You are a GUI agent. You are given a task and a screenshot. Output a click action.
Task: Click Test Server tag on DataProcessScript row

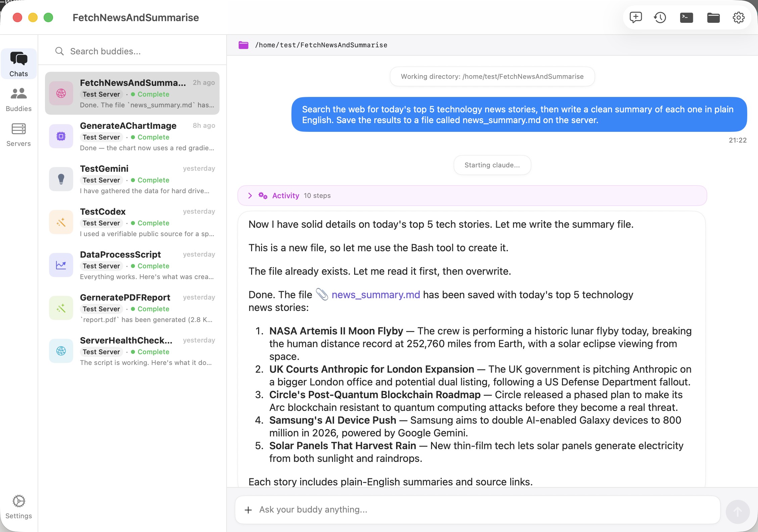(x=101, y=266)
